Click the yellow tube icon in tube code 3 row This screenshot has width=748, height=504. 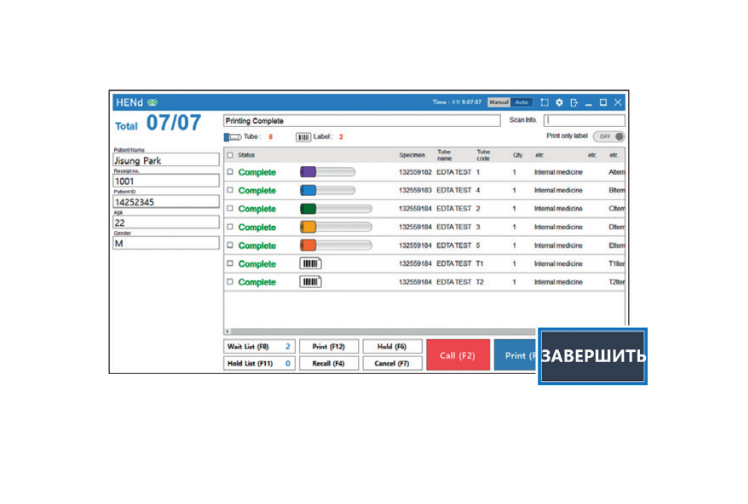(x=336, y=227)
